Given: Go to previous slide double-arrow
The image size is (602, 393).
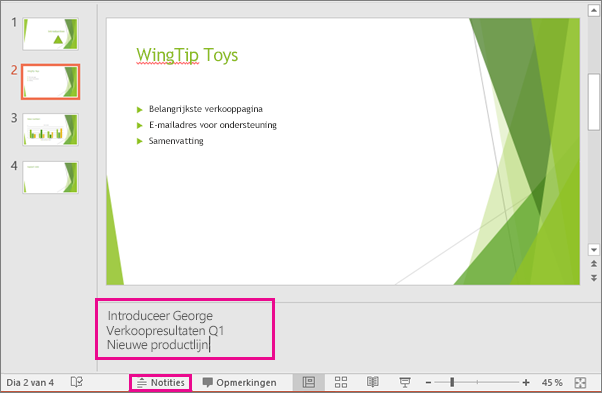Looking at the screenshot, I should click(594, 264).
